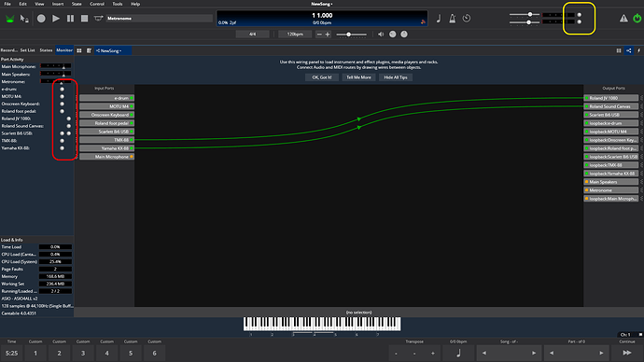Toggle the green audio engine power button
Screen dimensions: 644x362
coord(637,19)
